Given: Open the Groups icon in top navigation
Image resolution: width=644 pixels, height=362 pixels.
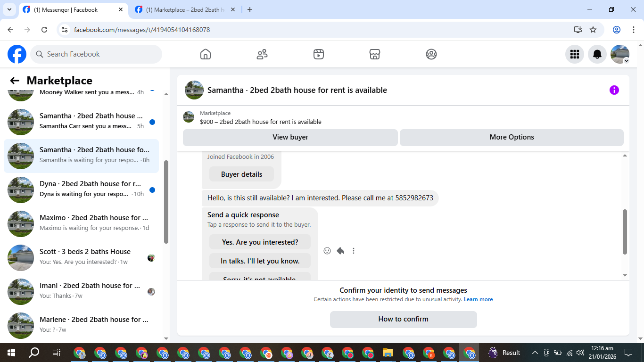Looking at the screenshot, I should click(x=431, y=54).
